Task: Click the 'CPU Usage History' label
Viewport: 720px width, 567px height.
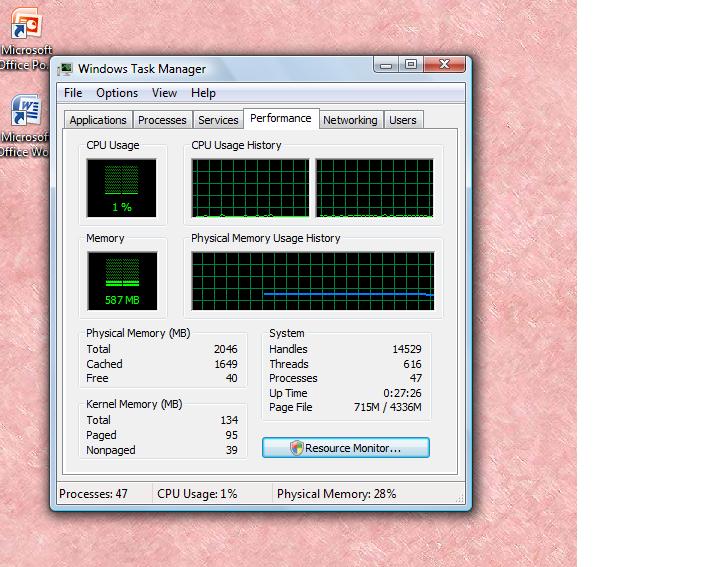Action: click(x=236, y=145)
